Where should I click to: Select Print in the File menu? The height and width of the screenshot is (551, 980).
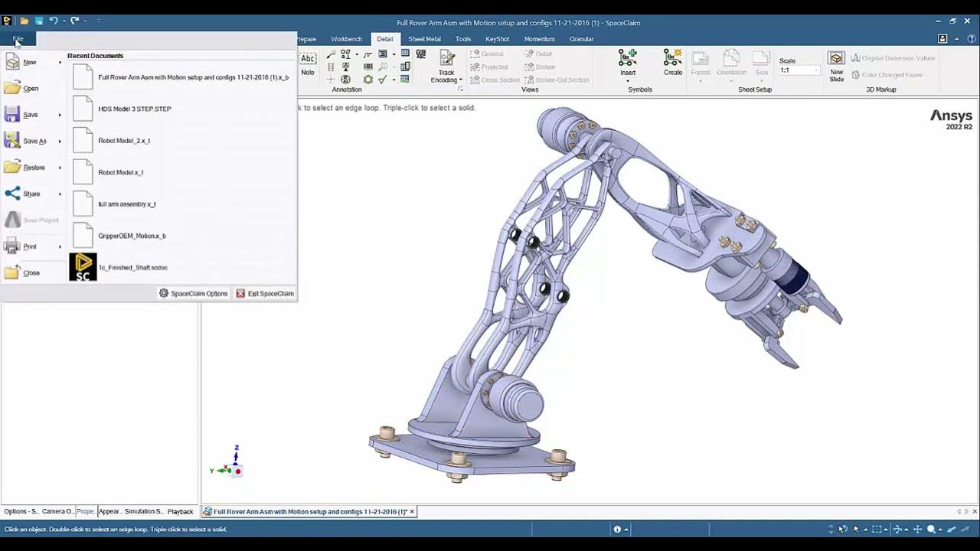point(30,246)
